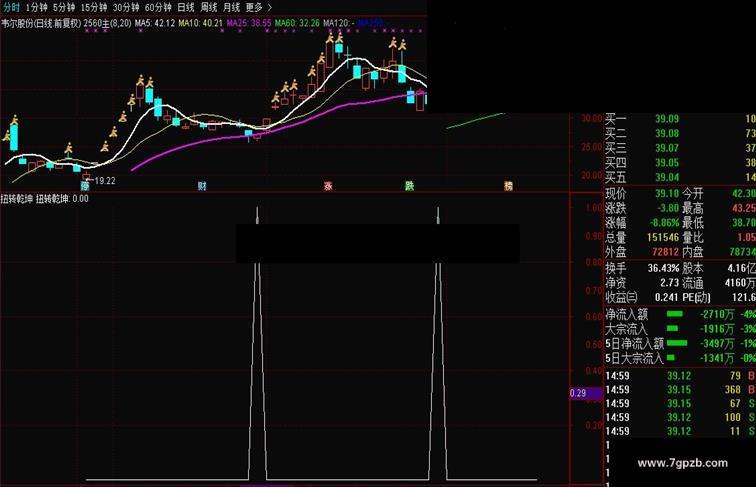This screenshot has height=487, width=756.
Task: Click the 扭转乾坤 sub-indicator title
Action: click(16, 198)
